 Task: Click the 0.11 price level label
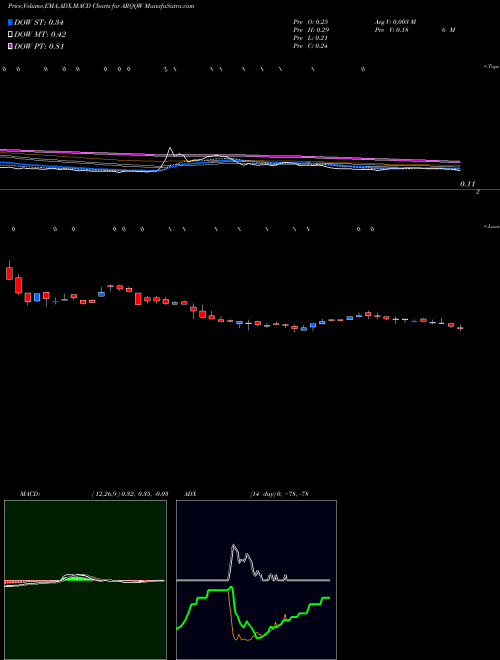pos(468,184)
